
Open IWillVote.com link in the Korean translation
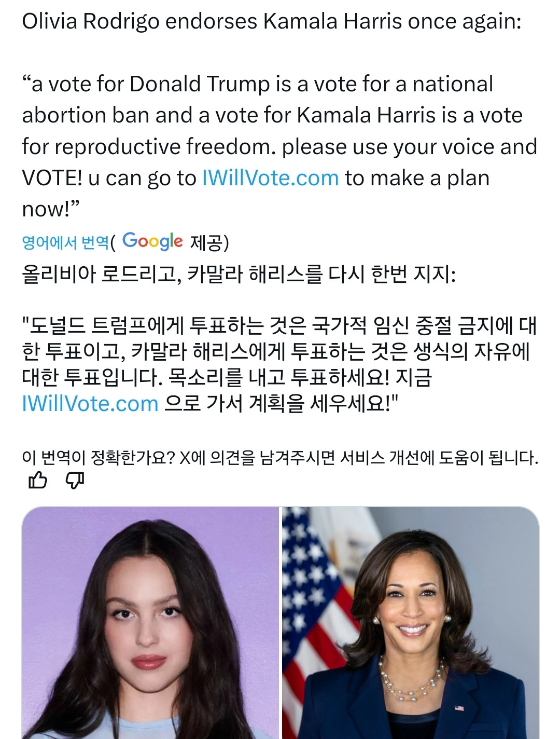click(x=90, y=403)
